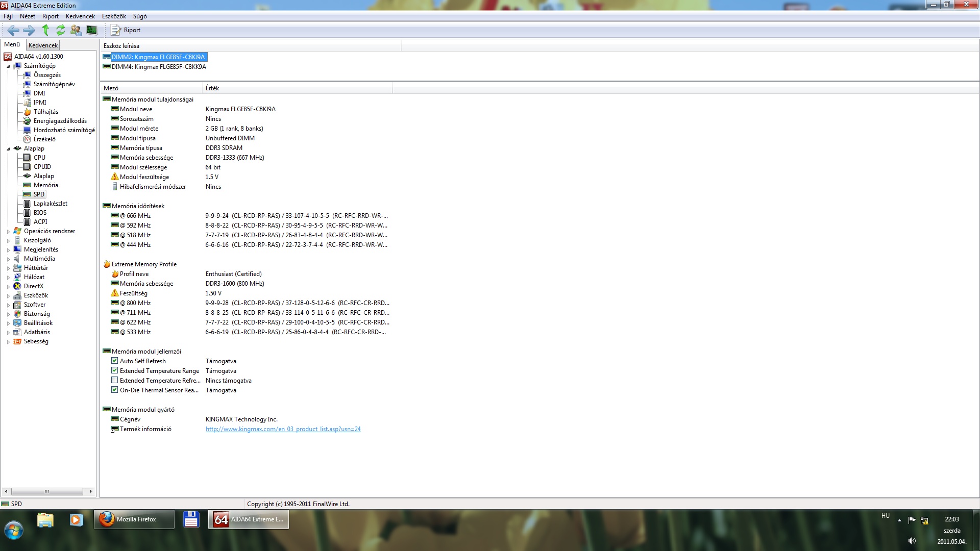Image resolution: width=980 pixels, height=551 pixels.
Task: Open the Fájl menu
Action: point(8,16)
